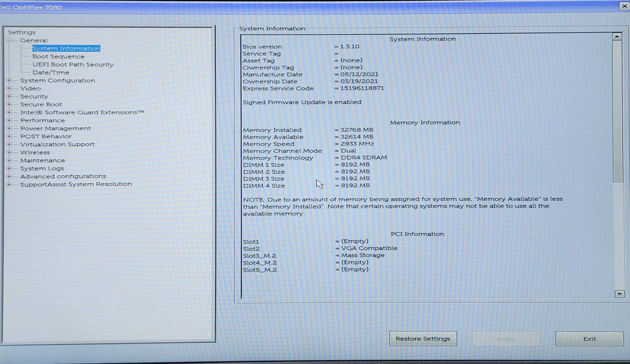This screenshot has width=630, height=364.
Task: Expand System Configuration node
Action: (9, 81)
